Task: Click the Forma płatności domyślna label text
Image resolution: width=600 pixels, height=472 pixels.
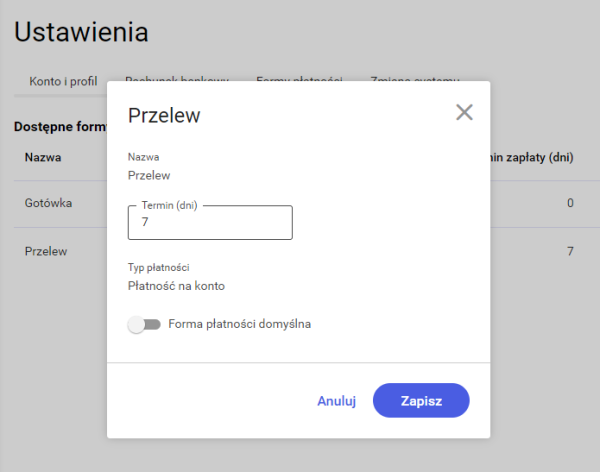Action: click(x=240, y=324)
